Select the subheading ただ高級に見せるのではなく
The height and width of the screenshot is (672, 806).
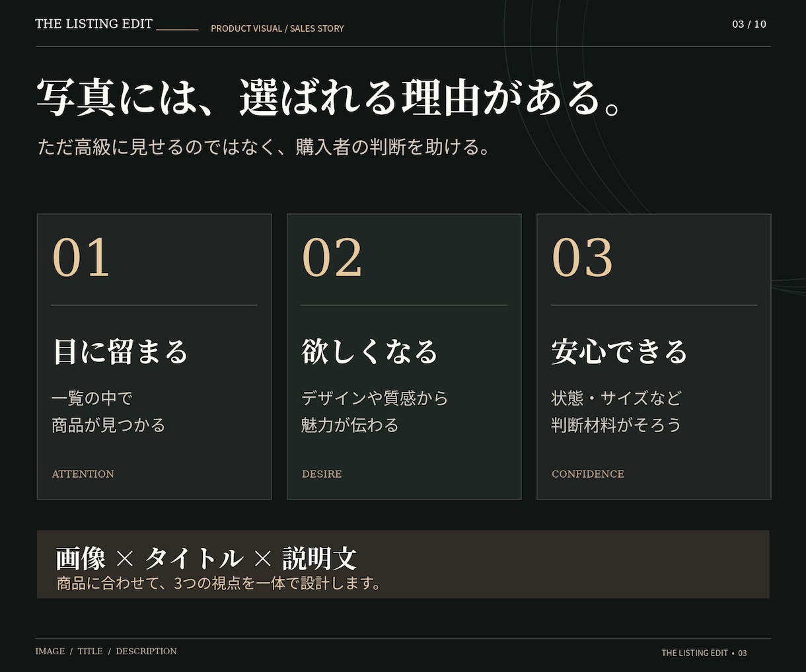[155, 147]
